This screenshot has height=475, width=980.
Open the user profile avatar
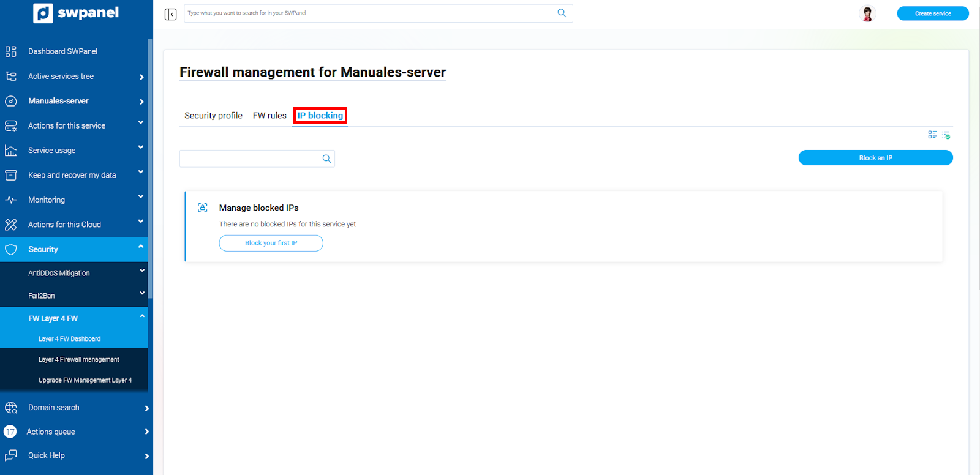[x=867, y=13]
